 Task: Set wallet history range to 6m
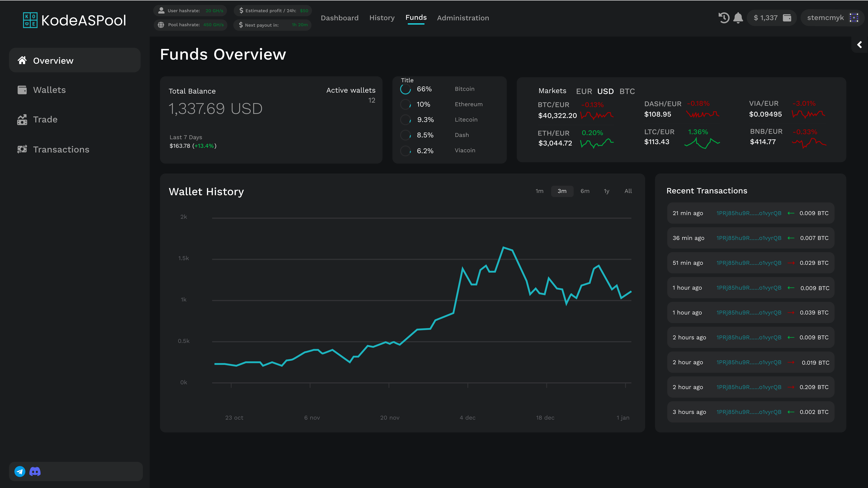tap(585, 191)
